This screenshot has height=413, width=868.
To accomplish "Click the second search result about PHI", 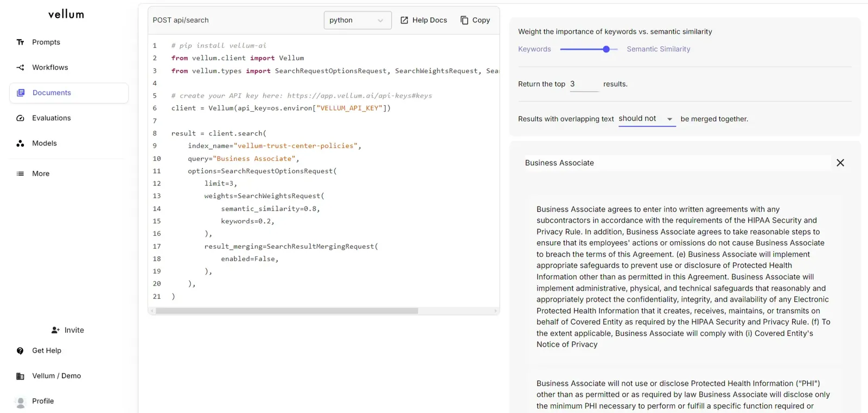I will point(684,395).
